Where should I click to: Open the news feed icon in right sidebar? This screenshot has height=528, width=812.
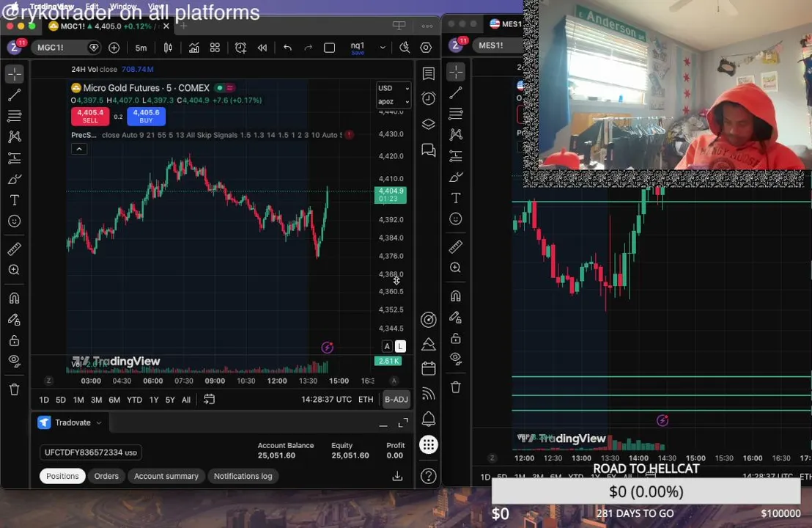point(428,394)
